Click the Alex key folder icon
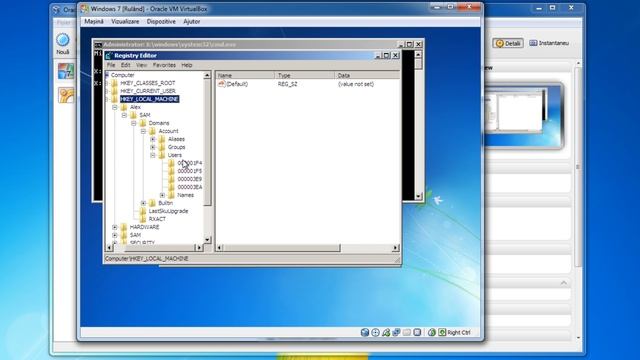This screenshot has height=360, width=640. tap(124, 107)
